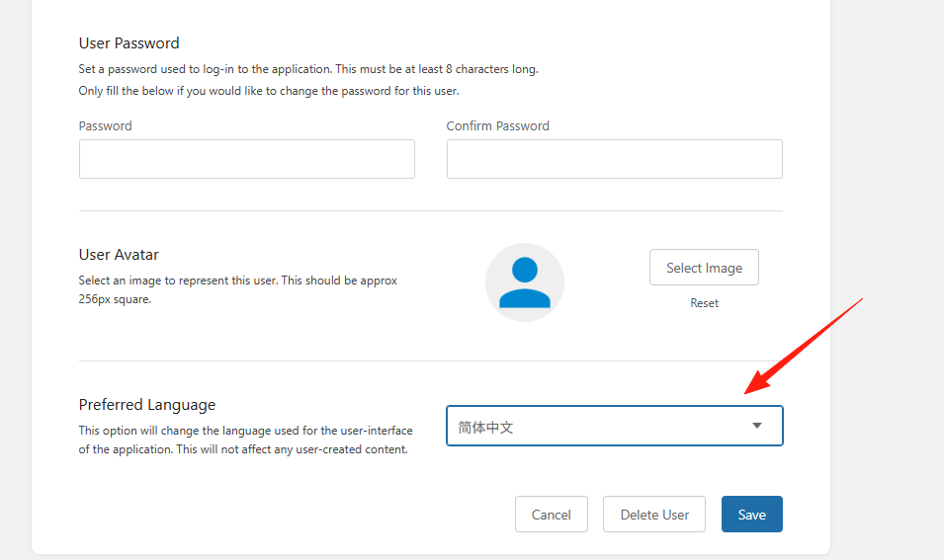
Task: Click the User Password heading
Action: [x=129, y=43]
